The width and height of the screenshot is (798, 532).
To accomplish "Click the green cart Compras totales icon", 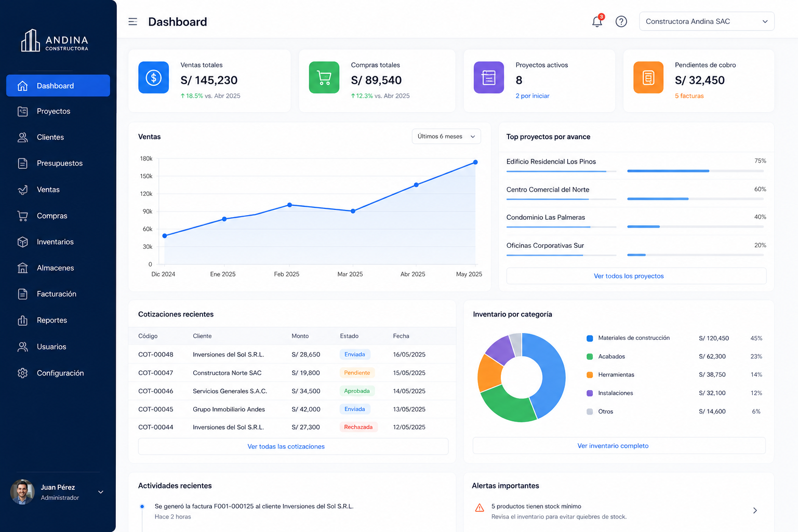I will click(324, 77).
